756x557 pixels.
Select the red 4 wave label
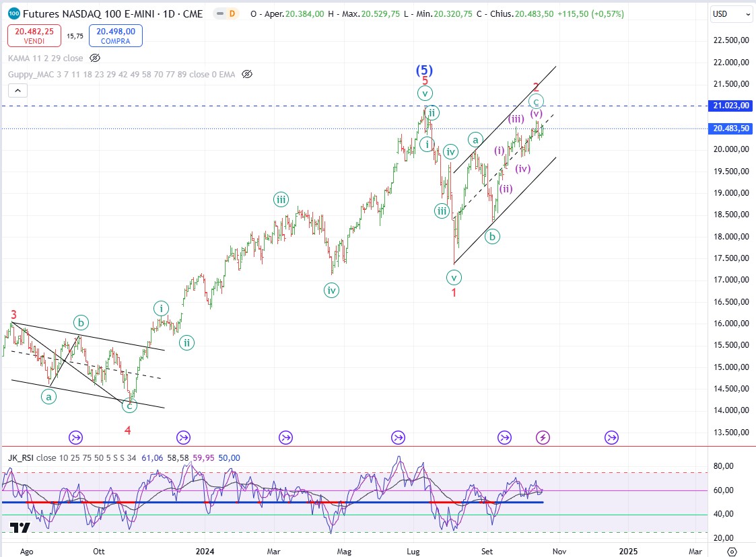pos(128,431)
